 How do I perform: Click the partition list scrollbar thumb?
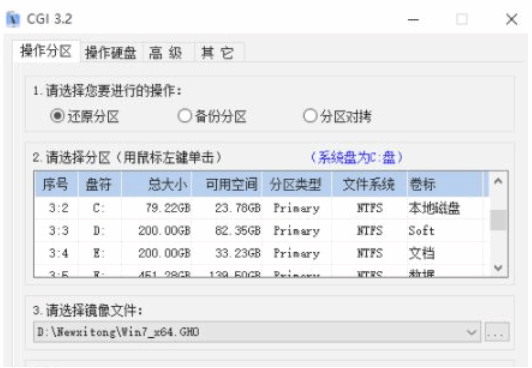click(x=498, y=220)
